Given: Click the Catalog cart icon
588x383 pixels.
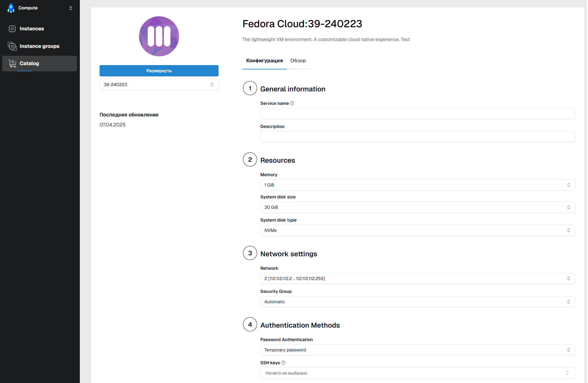Looking at the screenshot, I should click(12, 64).
